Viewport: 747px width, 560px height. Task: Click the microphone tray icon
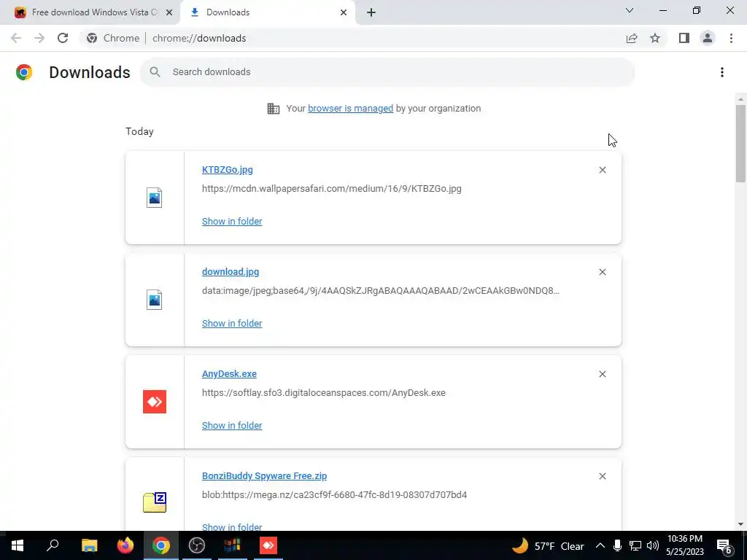click(617, 545)
